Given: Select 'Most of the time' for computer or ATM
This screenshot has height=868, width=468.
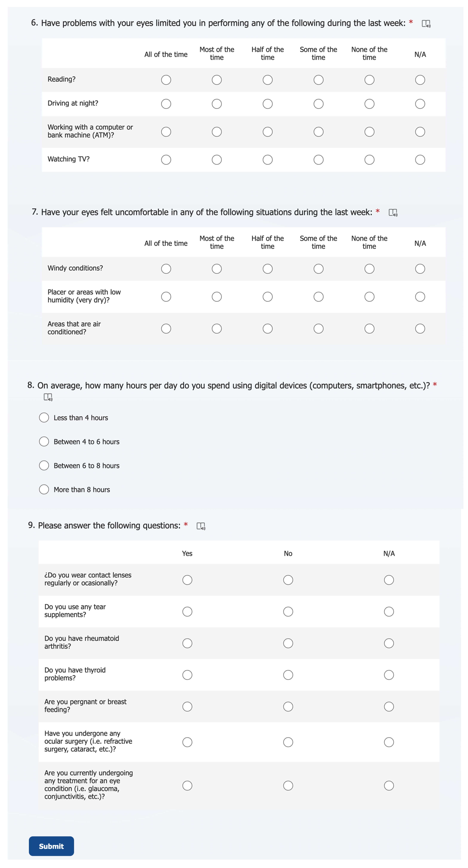Looking at the screenshot, I should pos(217,132).
